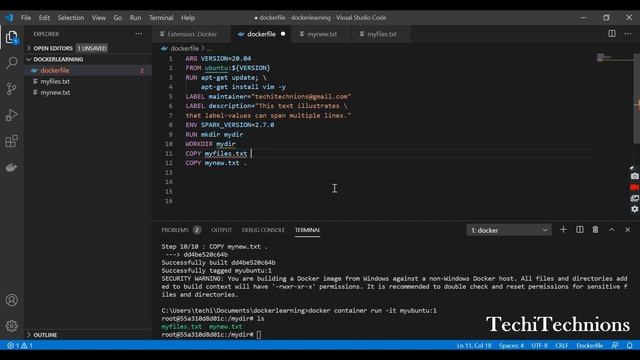The width and height of the screenshot is (640, 360).
Task: Click the dockerfile breadcrumb
Action: 184,48
